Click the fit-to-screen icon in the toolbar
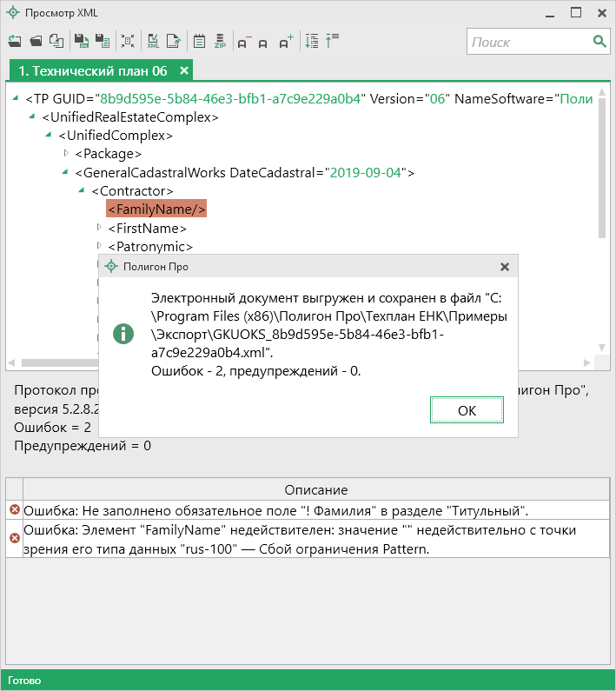The height and width of the screenshot is (691, 616). click(128, 41)
